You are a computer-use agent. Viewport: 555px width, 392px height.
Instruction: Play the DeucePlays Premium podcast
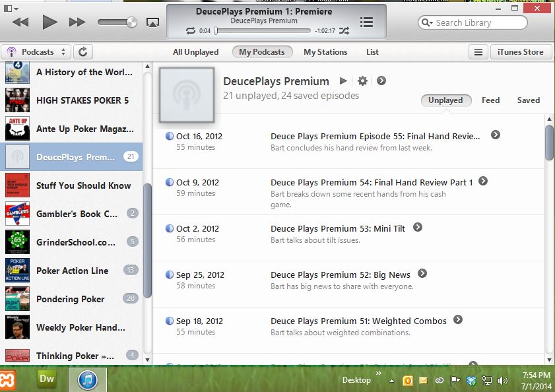point(343,81)
